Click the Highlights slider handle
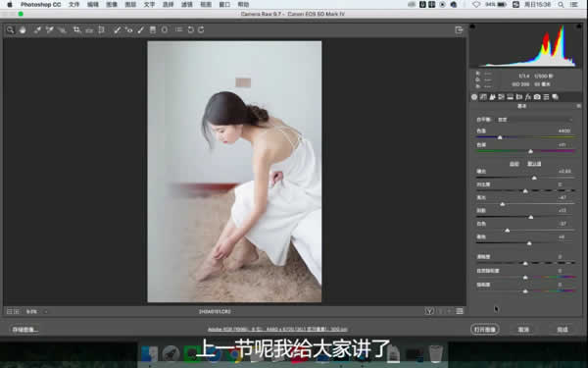This screenshot has height=368, width=588. coord(503,204)
